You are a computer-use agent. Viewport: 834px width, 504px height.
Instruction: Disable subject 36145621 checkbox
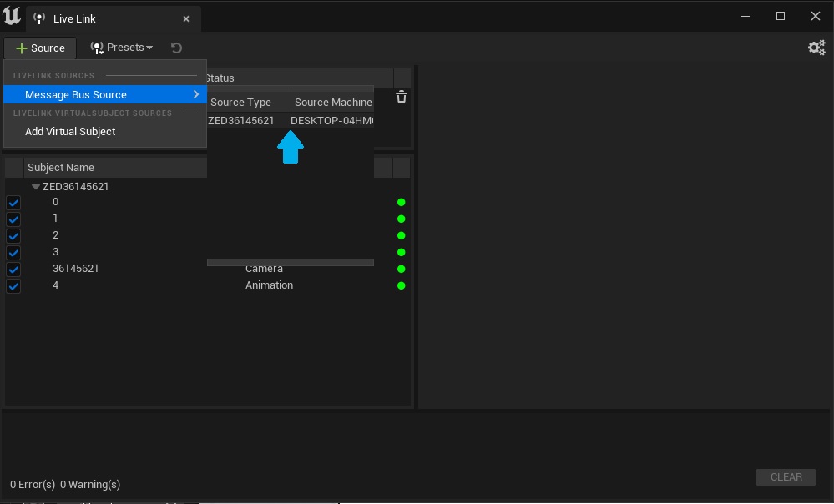tap(13, 270)
